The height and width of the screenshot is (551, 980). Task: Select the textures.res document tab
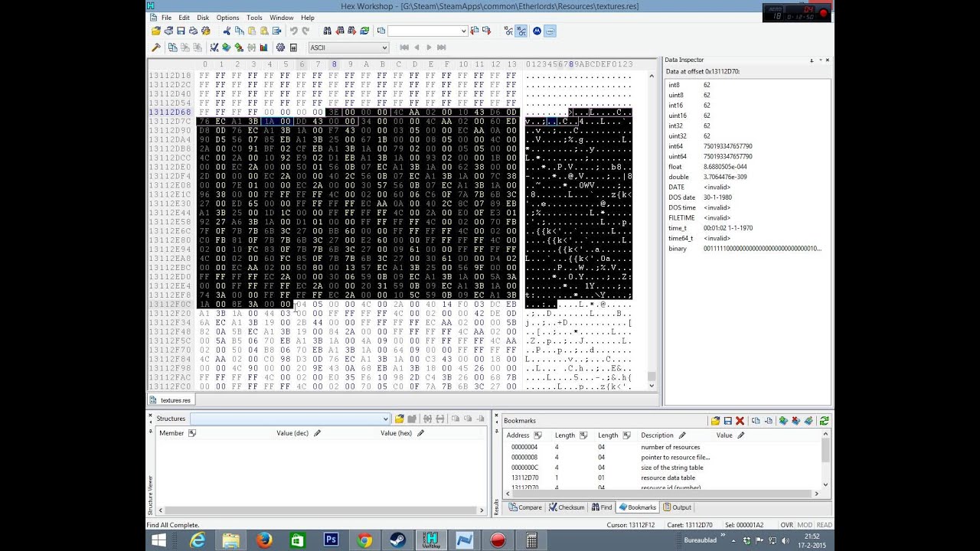(x=171, y=400)
